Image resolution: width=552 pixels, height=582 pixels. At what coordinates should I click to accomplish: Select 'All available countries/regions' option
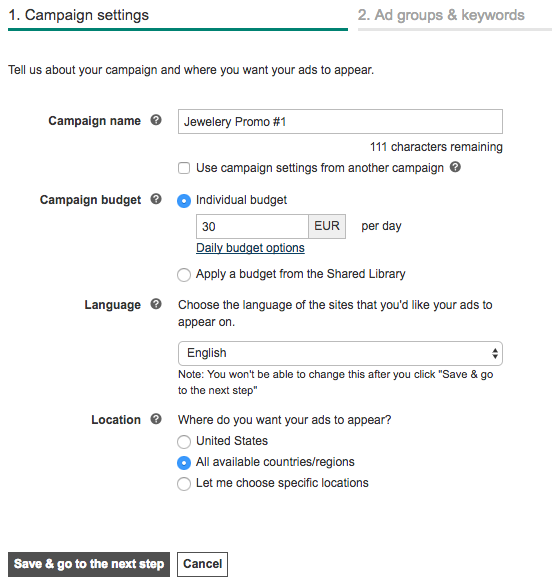click(184, 463)
